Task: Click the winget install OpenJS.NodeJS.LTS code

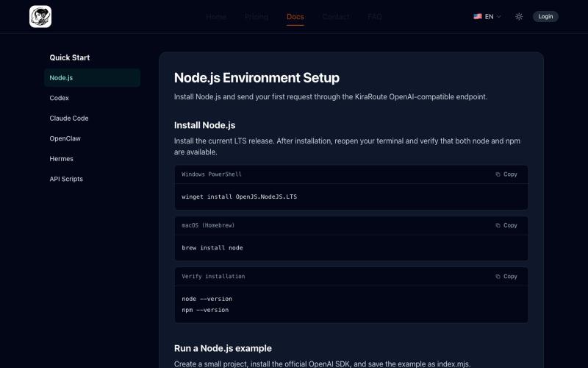Action: (240, 197)
